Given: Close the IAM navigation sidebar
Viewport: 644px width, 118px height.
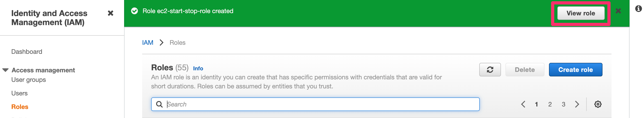Looking at the screenshot, I should click(x=110, y=13).
